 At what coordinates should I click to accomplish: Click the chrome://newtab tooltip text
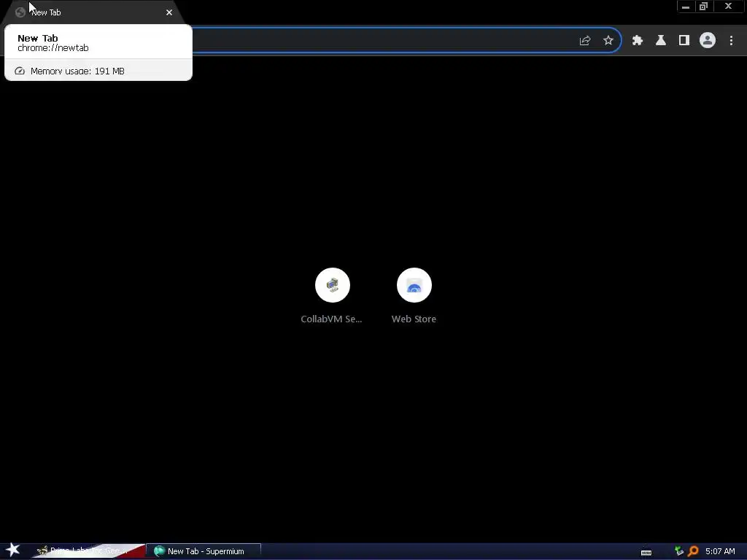coord(53,47)
